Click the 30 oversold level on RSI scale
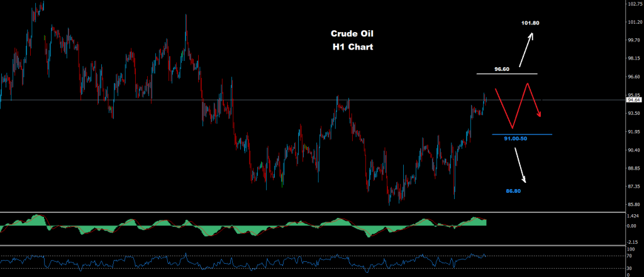 coord(630,268)
